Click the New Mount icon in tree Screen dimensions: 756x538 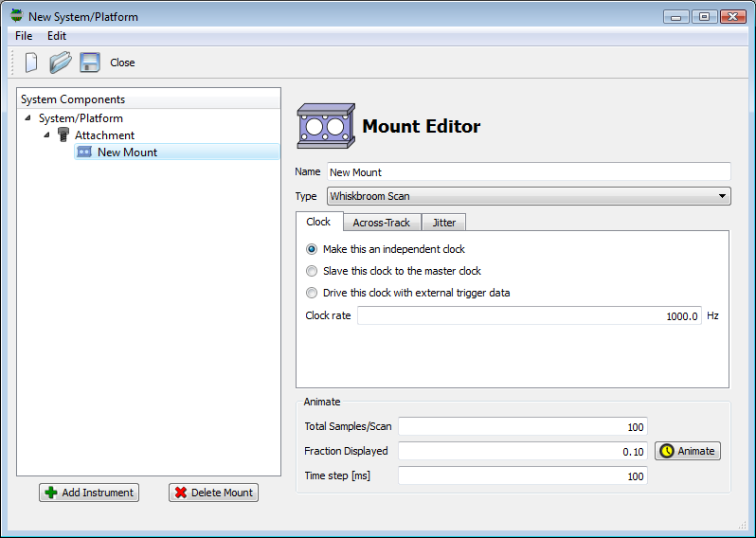84,152
